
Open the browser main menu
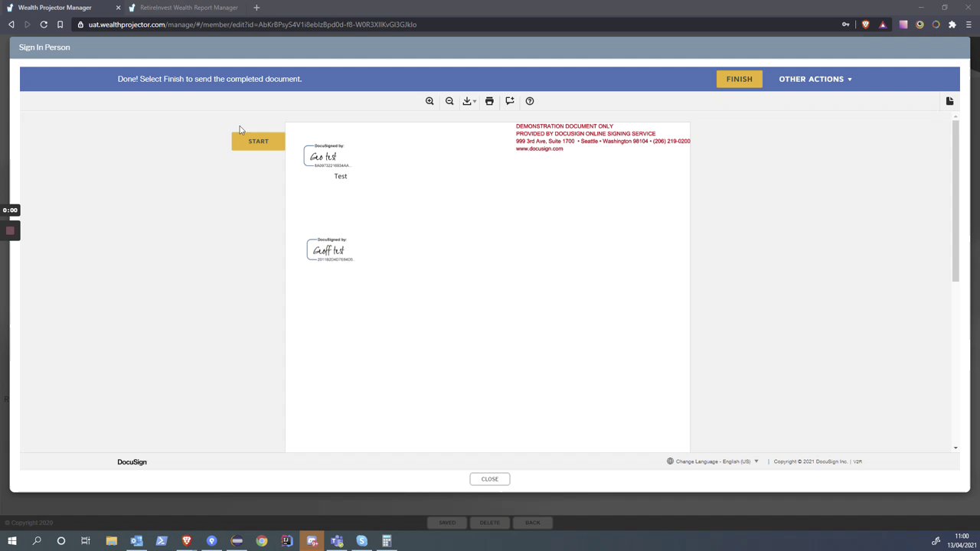(x=969, y=24)
